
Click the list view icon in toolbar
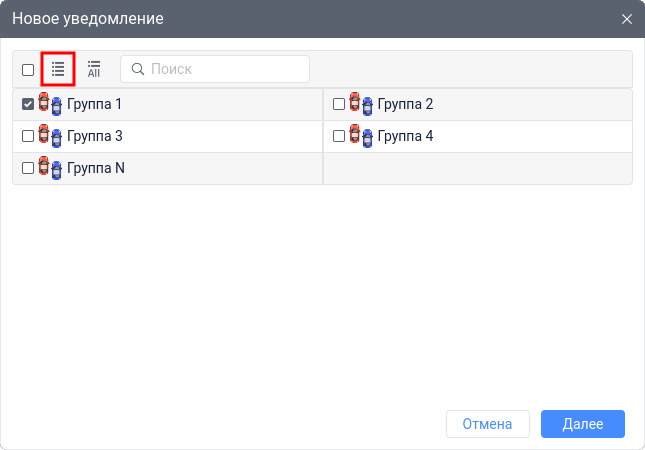(58, 69)
